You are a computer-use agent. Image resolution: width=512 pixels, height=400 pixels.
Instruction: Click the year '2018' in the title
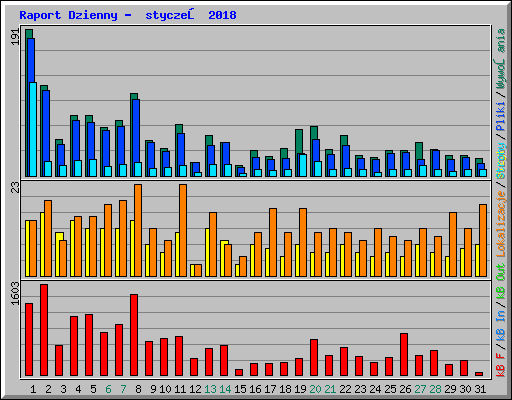click(x=222, y=15)
